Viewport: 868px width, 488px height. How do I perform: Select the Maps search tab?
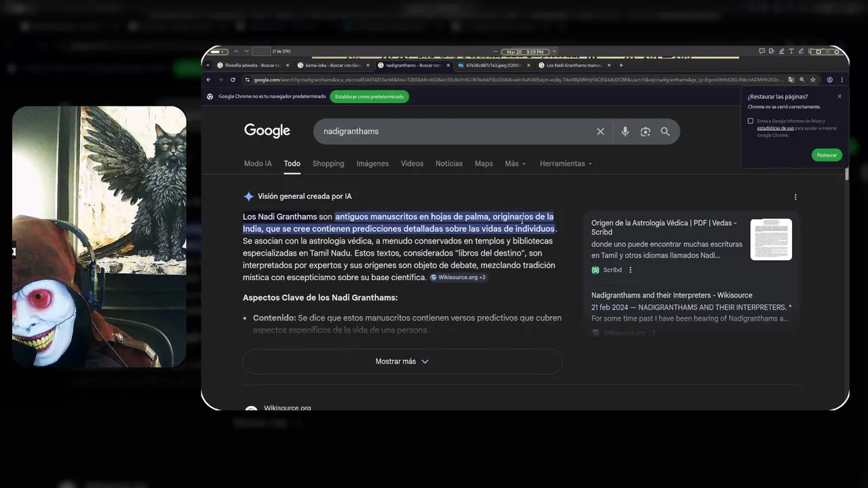484,163
